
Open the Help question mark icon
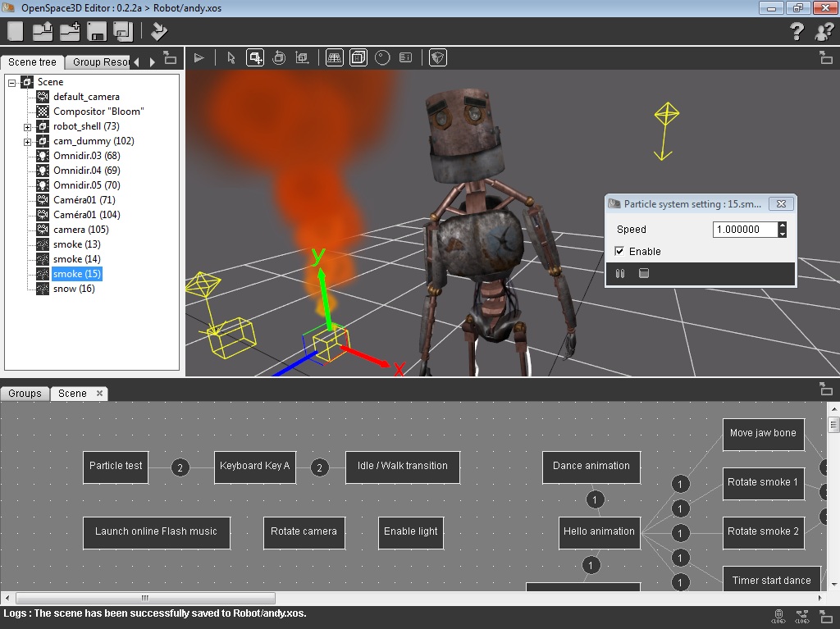[x=797, y=32]
